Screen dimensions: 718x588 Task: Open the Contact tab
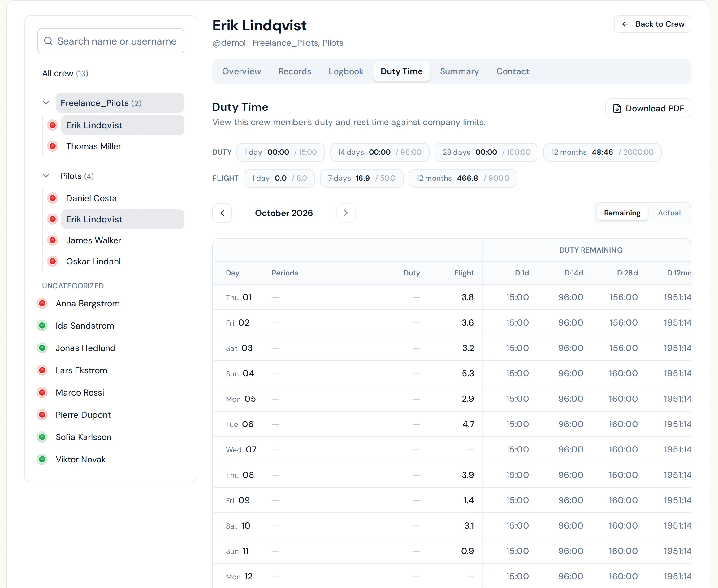tap(513, 71)
